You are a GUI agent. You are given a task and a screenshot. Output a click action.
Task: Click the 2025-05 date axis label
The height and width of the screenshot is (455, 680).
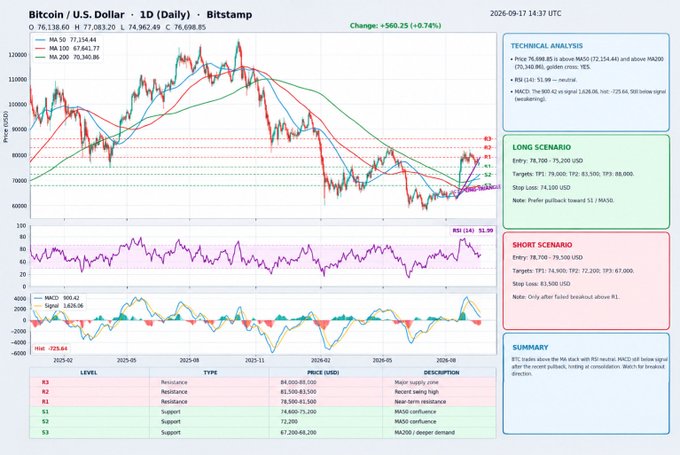[x=127, y=360]
